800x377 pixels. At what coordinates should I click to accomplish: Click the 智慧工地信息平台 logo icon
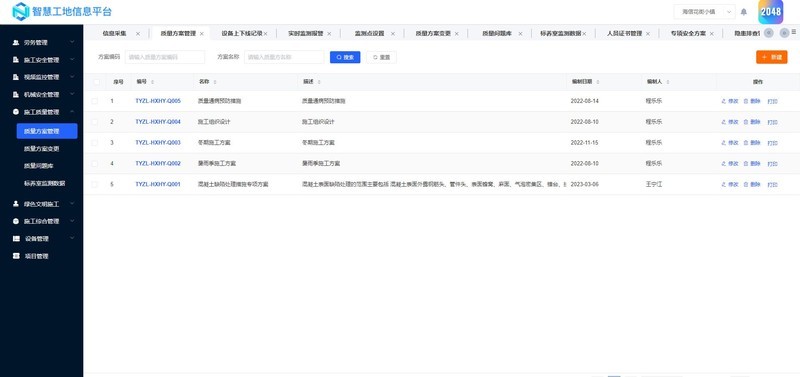point(20,11)
